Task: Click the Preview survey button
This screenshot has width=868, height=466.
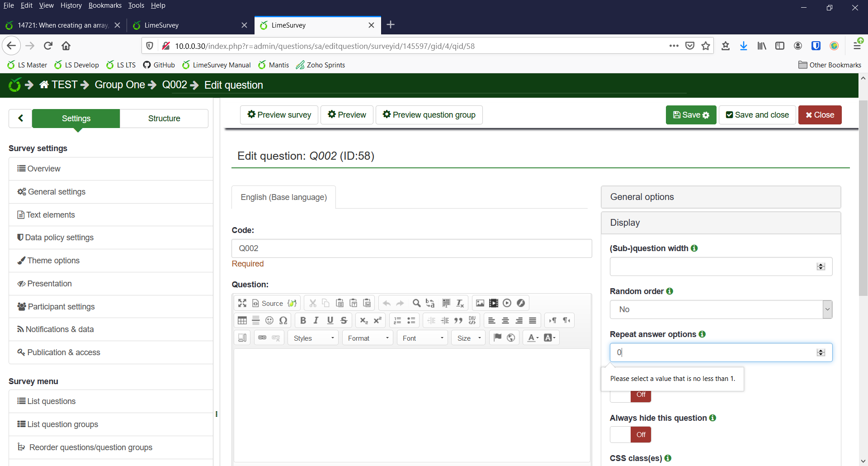Action: (x=279, y=115)
